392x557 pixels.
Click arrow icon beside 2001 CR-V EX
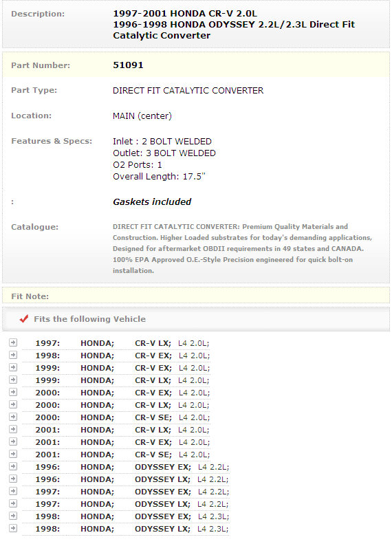click(13, 441)
